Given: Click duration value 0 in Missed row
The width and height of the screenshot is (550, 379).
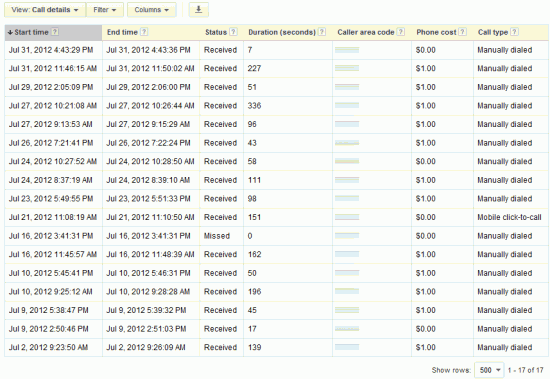Looking at the screenshot, I should [250, 236].
